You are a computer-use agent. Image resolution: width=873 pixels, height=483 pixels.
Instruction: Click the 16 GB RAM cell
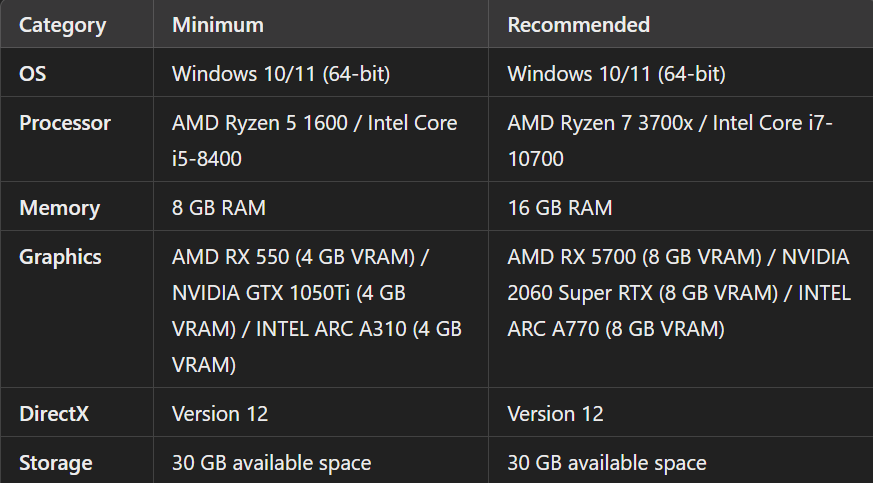click(560, 208)
